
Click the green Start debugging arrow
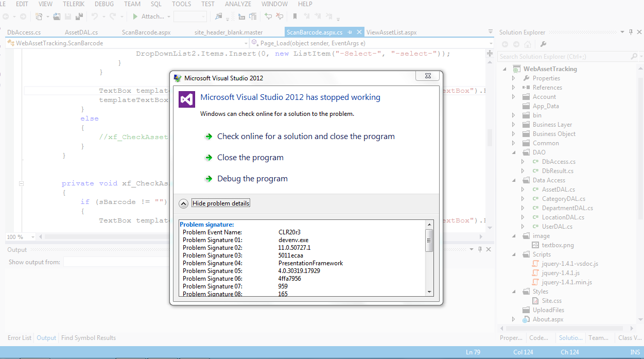(135, 16)
